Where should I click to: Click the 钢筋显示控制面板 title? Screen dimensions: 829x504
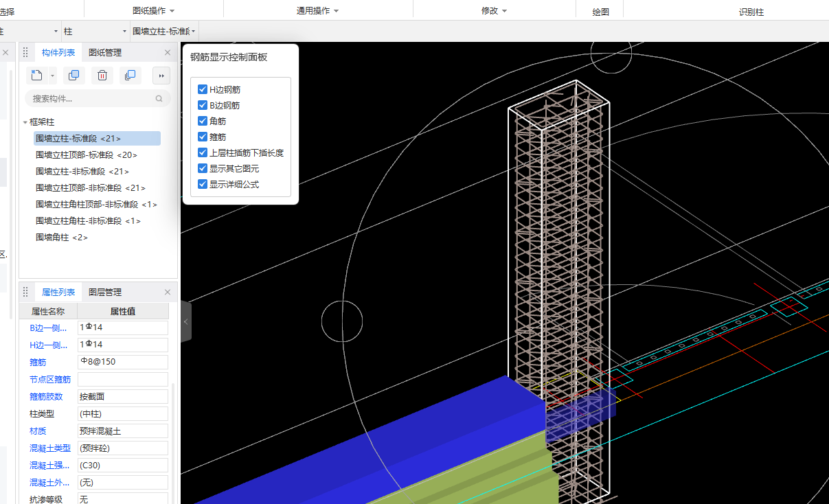[x=229, y=58]
